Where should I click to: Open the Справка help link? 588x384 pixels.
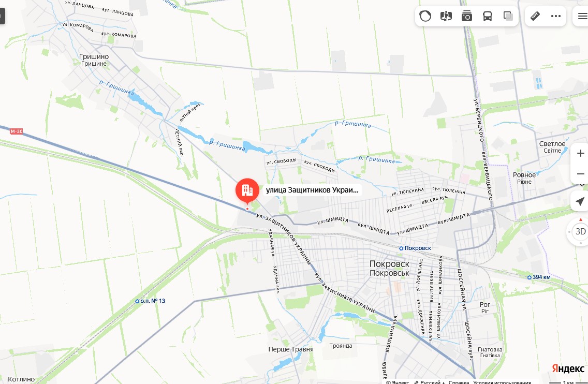[459, 382]
